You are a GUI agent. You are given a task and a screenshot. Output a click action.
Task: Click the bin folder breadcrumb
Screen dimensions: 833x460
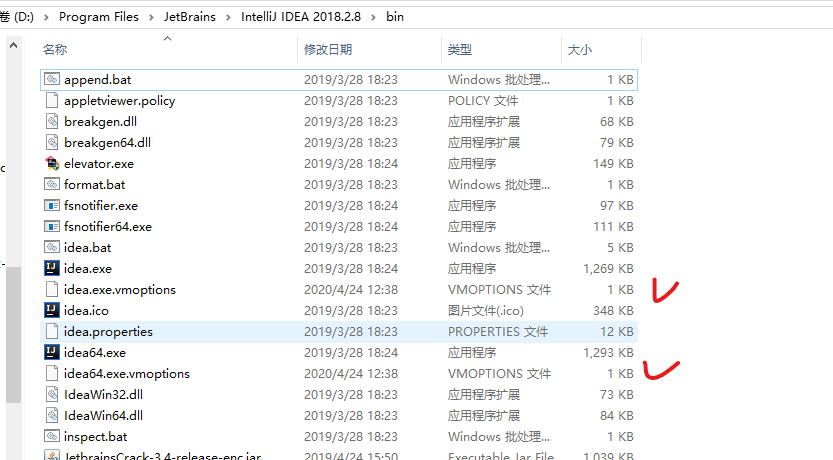(395, 17)
